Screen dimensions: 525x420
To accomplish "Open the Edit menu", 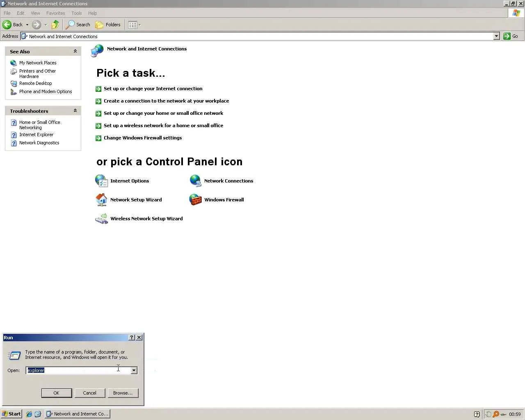I will click(21, 13).
